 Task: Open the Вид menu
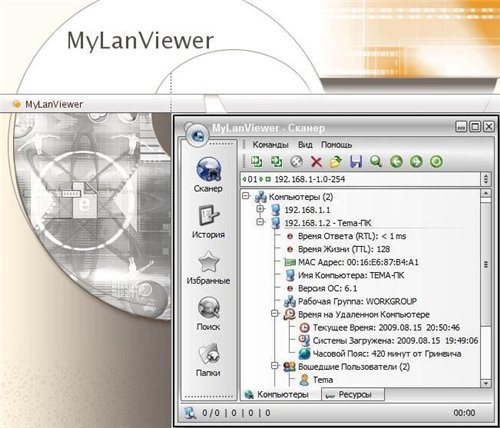(305, 145)
